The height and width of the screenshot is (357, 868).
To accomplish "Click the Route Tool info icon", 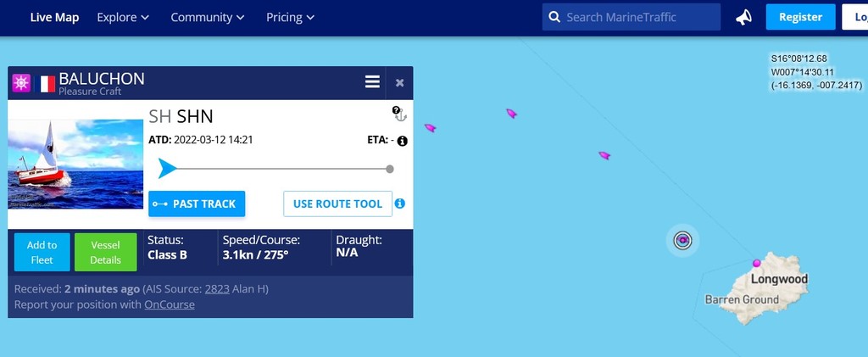I will pos(400,204).
